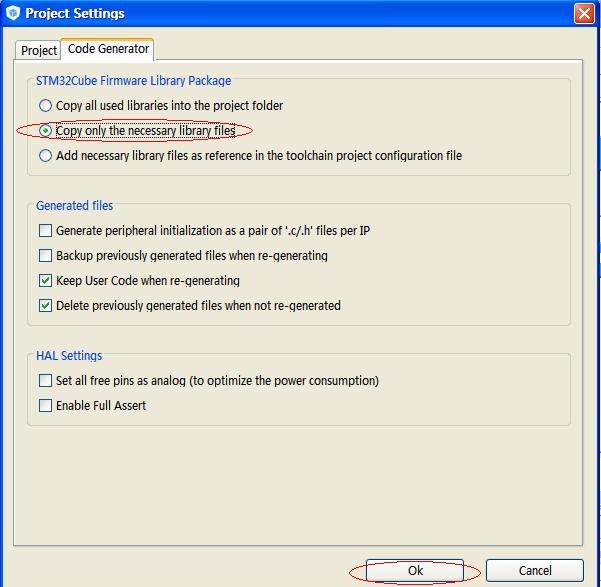Uncheck Keep User Code when re-generating
The width and height of the screenshot is (601, 587).
coord(45,281)
